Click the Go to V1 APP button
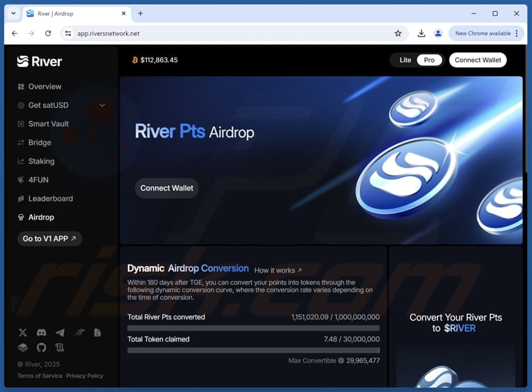This screenshot has width=532, height=392. [x=50, y=238]
